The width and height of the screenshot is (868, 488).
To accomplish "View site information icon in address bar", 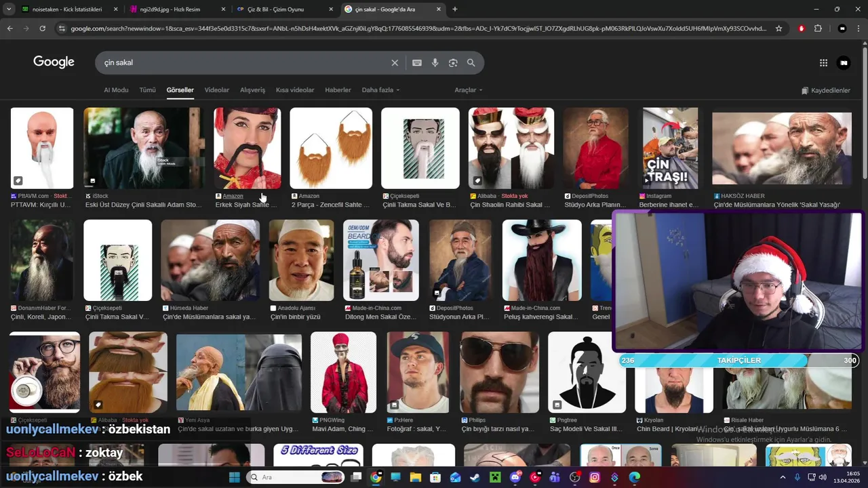I will point(62,28).
